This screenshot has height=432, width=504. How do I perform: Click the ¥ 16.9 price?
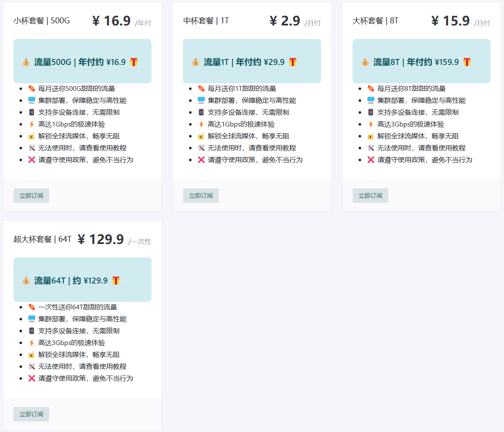(111, 21)
